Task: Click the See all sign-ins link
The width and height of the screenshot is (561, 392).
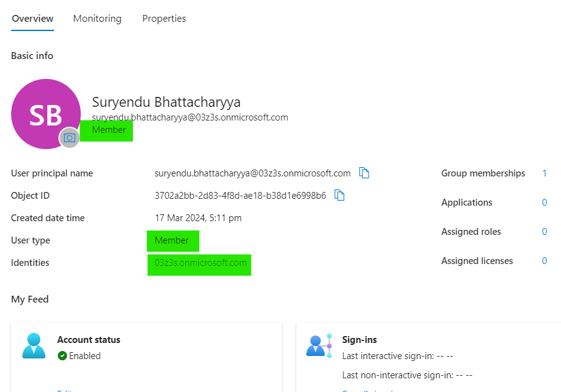Action: point(367,390)
